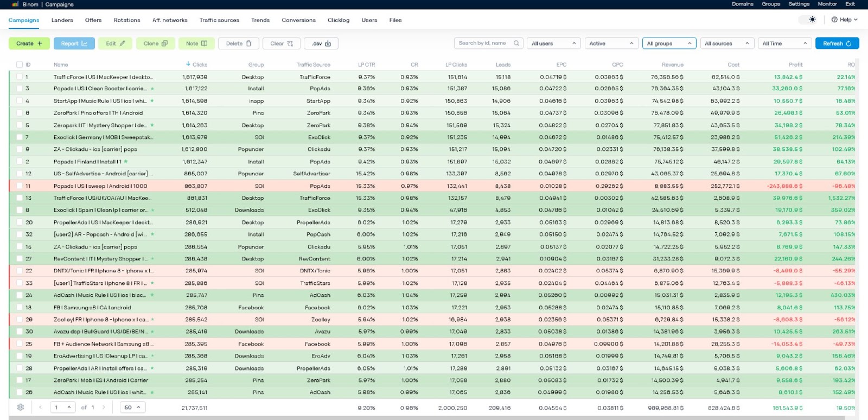Sort by the Profit column header

tap(795, 65)
